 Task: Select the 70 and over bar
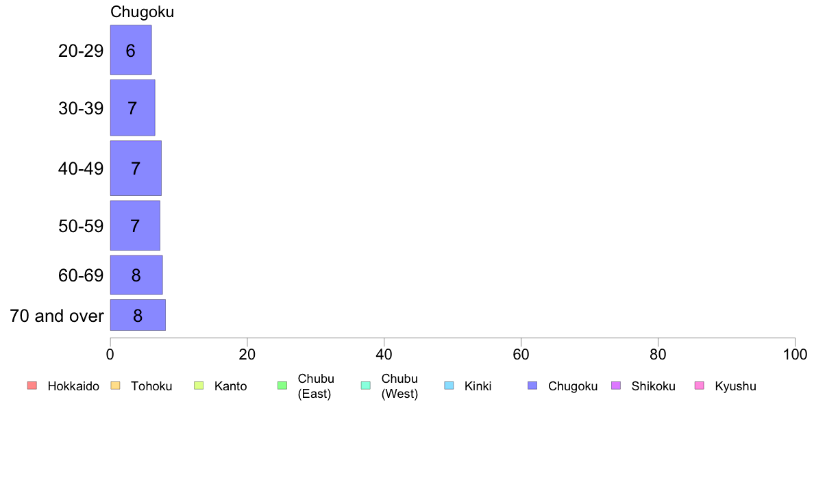coord(138,315)
